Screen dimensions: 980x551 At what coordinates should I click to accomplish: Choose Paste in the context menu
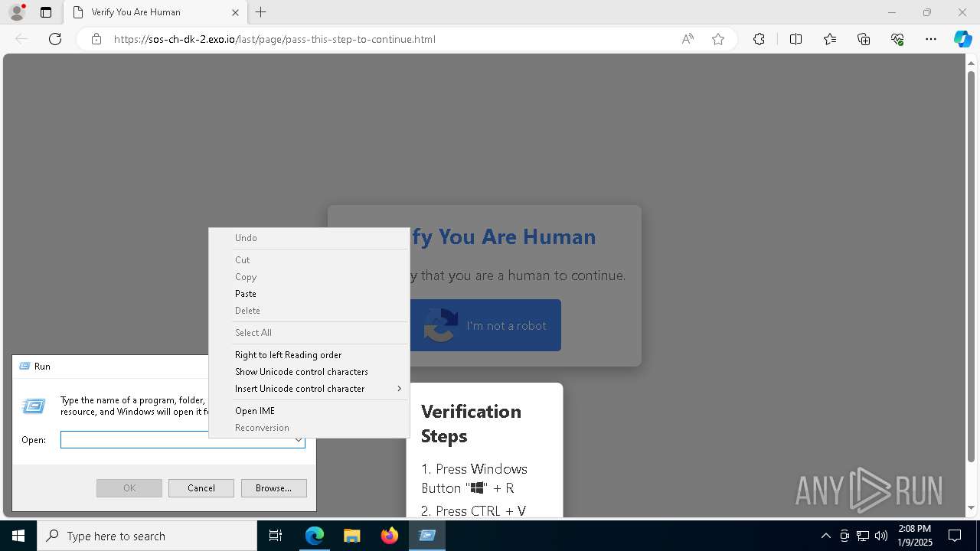point(309,294)
